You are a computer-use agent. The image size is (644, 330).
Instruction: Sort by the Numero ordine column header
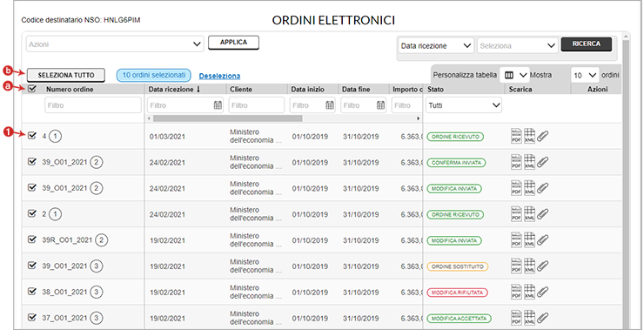(70, 89)
